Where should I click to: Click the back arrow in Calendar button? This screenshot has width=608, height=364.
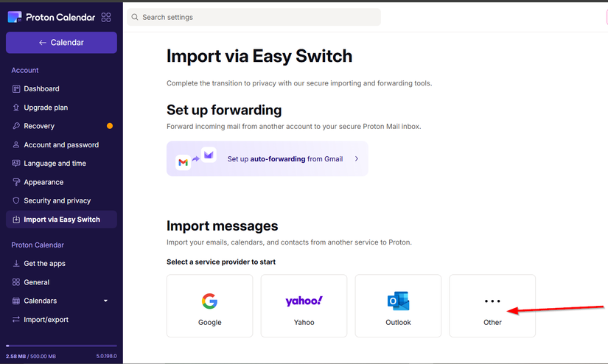point(43,43)
